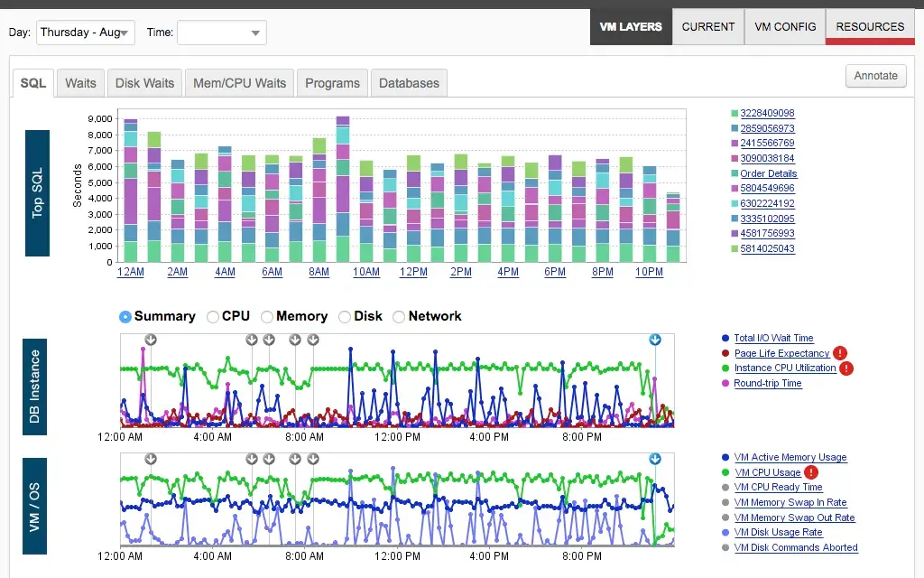Open the RESOURCES view in top navigation
Image resolution: width=924 pixels, height=578 pixels.
(870, 27)
